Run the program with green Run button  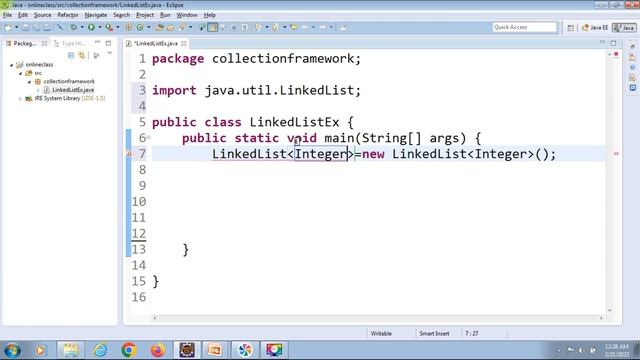(91, 27)
